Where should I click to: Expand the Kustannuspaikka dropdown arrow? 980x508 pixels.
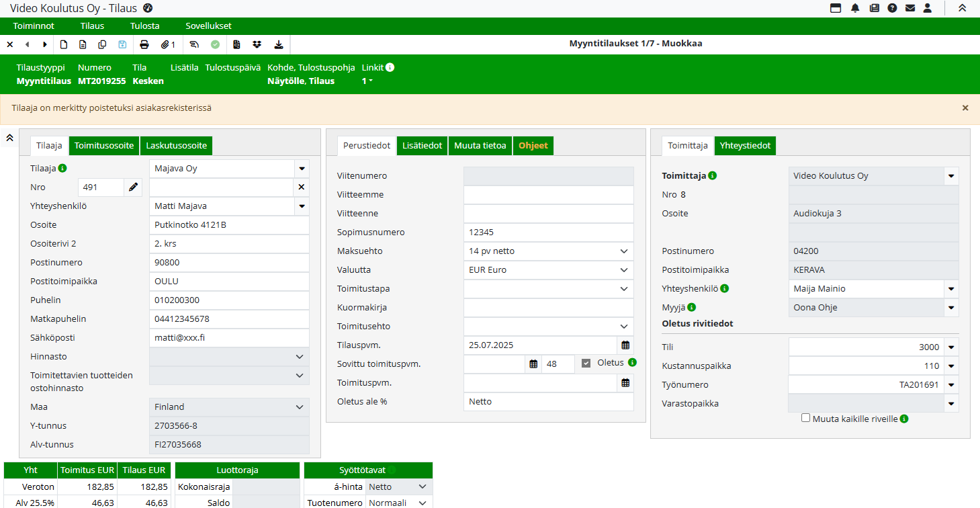point(950,366)
